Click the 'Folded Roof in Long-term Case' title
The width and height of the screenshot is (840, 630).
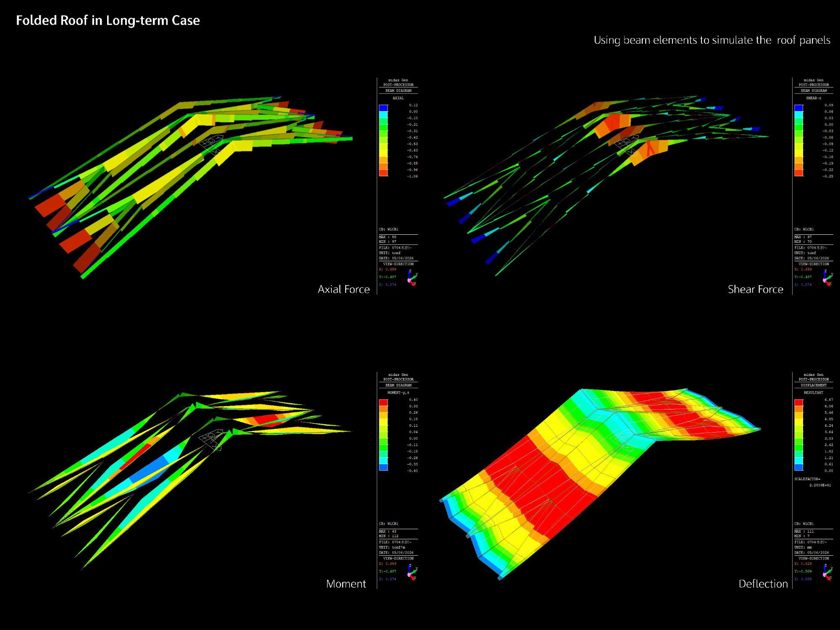108,21
